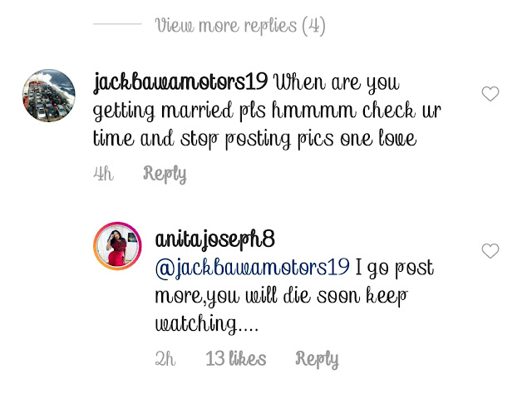Click the 4h timestamp

(x=103, y=174)
